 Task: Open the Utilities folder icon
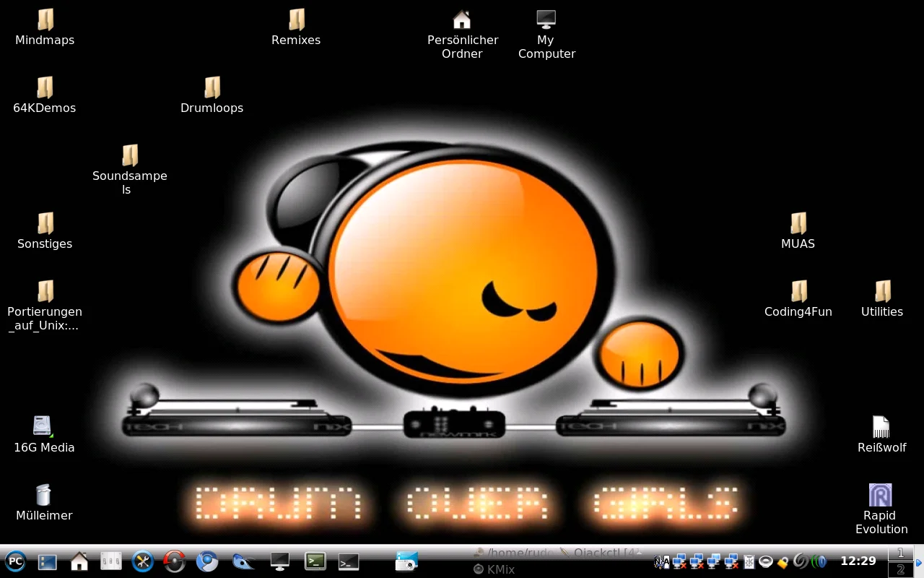(882, 299)
